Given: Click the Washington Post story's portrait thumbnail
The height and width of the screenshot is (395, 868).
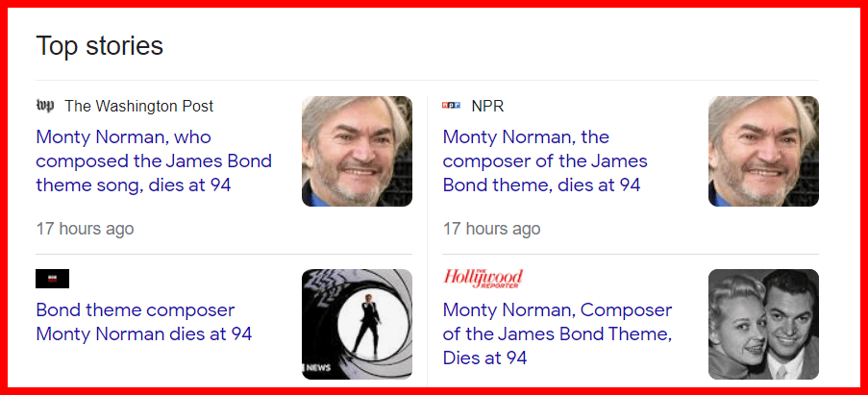Looking at the screenshot, I should click(x=357, y=151).
